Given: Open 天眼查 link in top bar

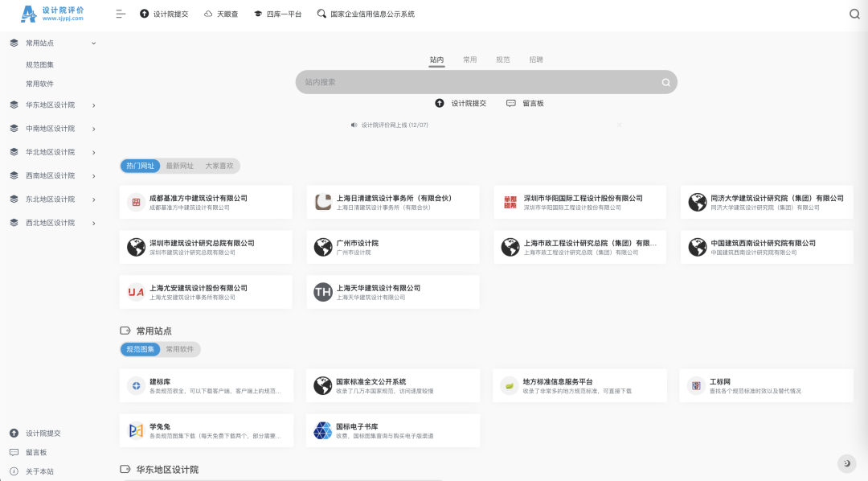Looking at the screenshot, I should tap(227, 14).
